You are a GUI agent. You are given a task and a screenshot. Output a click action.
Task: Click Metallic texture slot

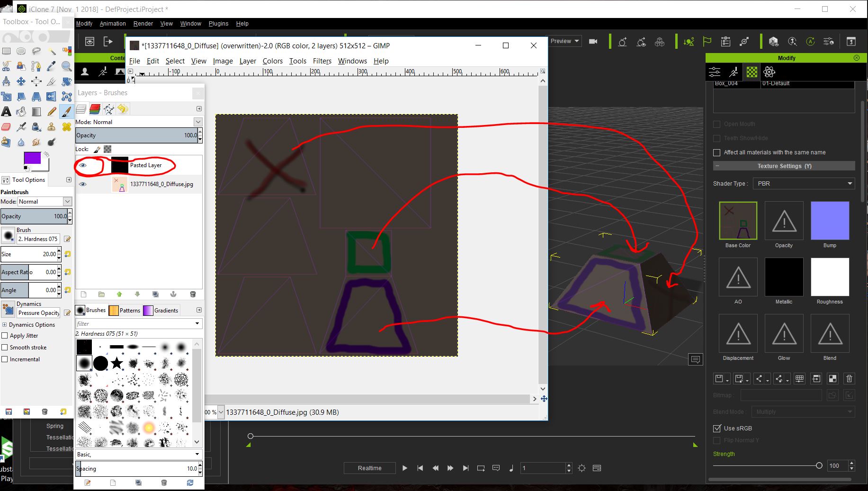coord(784,277)
